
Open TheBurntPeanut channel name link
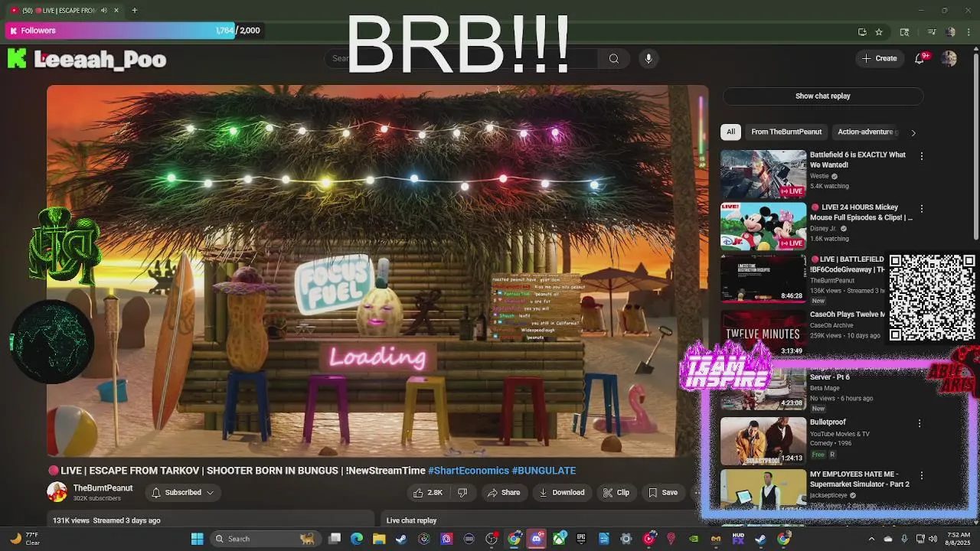pyautogui.click(x=103, y=488)
